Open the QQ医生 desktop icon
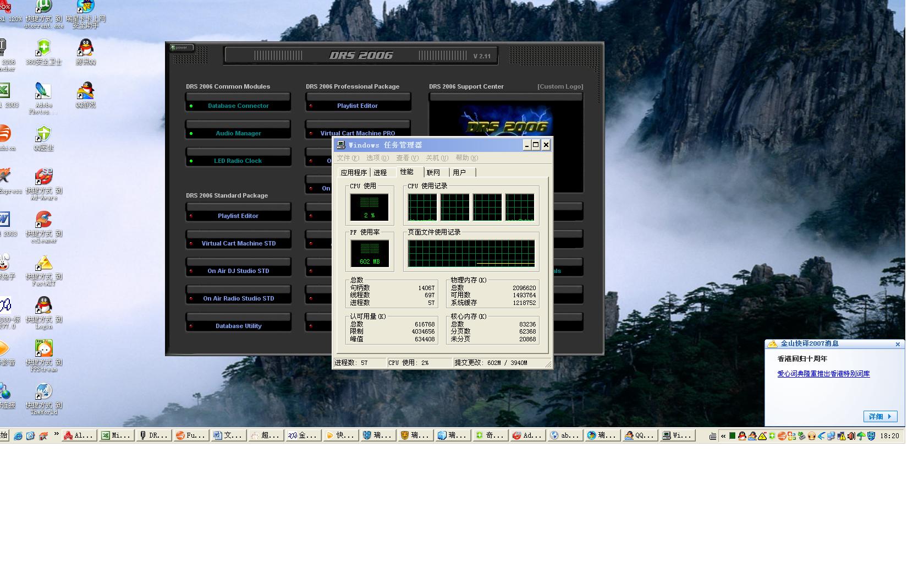The width and height of the screenshot is (924, 578). click(x=43, y=134)
